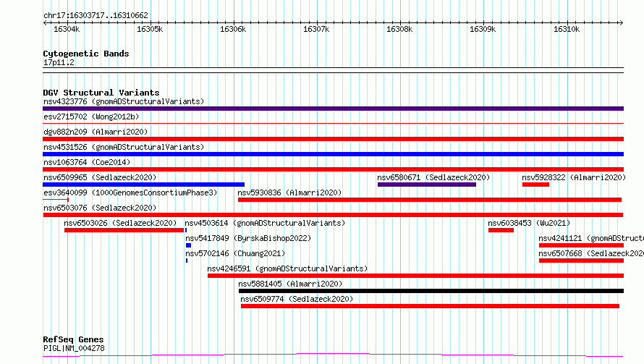
Task: Click the chr17:16303717..16310662 coordinate label
Action: (x=96, y=15)
